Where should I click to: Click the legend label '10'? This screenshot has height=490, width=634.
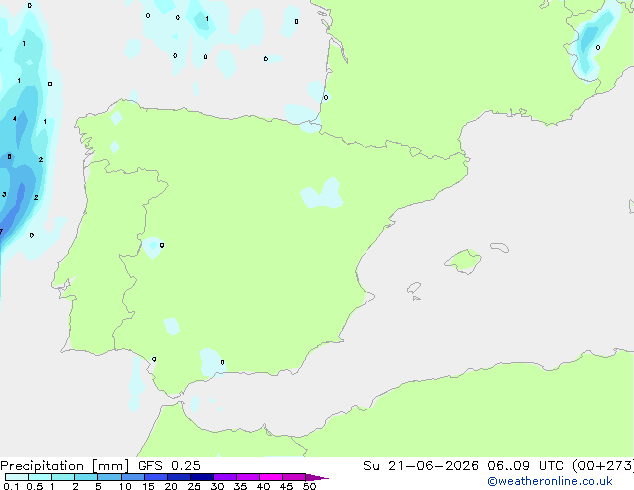pyautogui.click(x=125, y=486)
